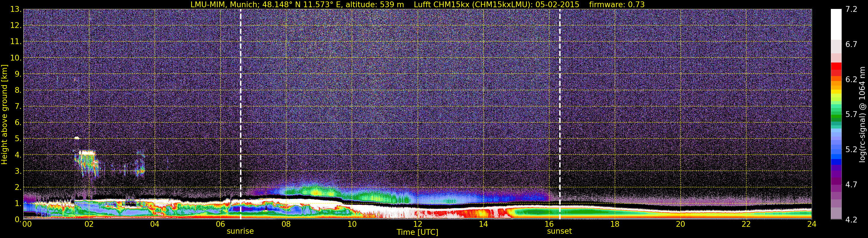
Task: Click time axis tick '18'
Action: pyautogui.click(x=614, y=224)
